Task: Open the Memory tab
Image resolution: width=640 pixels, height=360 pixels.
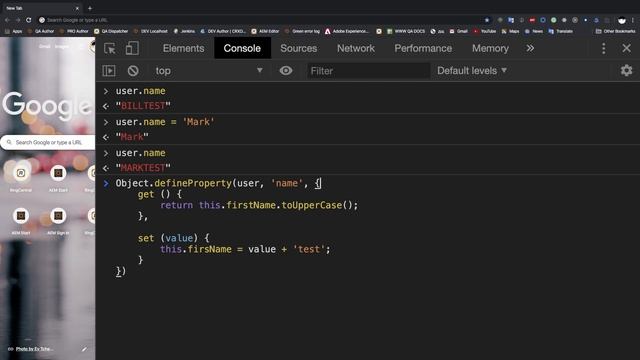Action: pyautogui.click(x=490, y=48)
